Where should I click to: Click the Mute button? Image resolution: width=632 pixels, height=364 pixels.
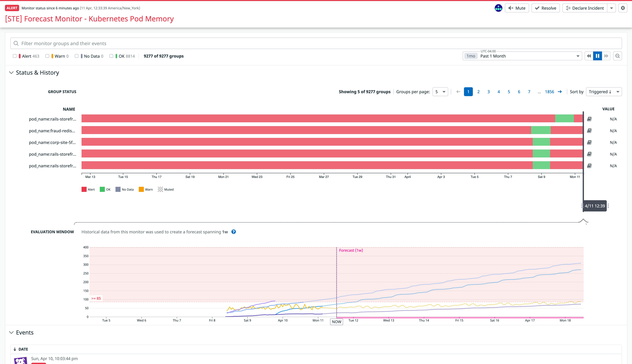517,8
